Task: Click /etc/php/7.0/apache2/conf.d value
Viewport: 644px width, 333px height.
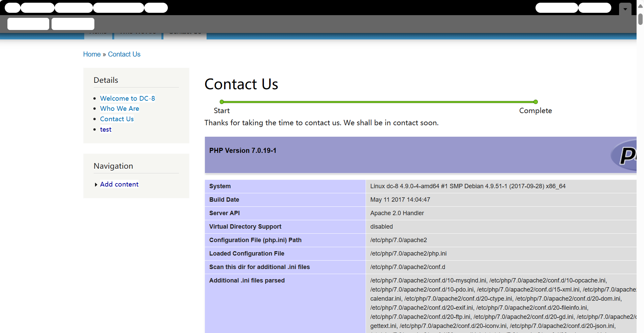Action: coord(408,267)
